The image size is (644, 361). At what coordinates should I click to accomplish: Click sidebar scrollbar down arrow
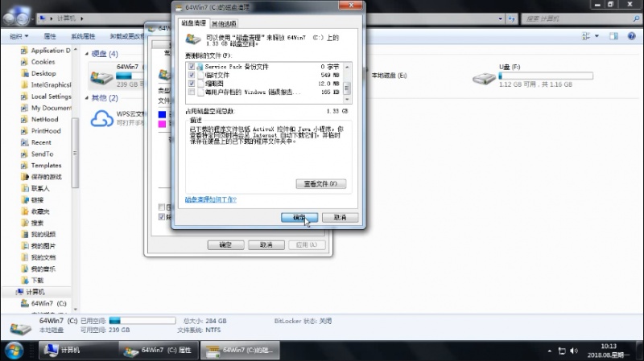pos(75,310)
